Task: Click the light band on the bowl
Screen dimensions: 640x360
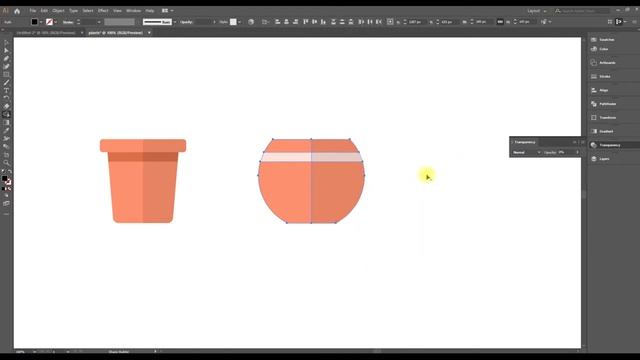Action: tap(311, 157)
